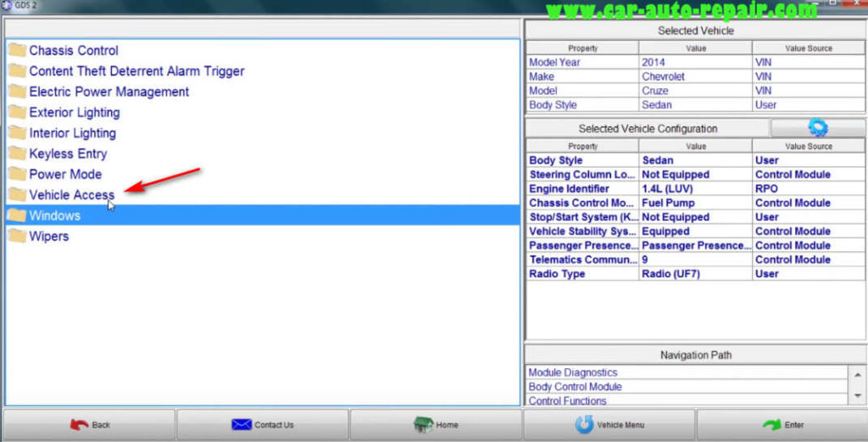Viewport: 868px width, 442px height.
Task: Click the Passenger Presence... property cell
Action: (x=582, y=245)
